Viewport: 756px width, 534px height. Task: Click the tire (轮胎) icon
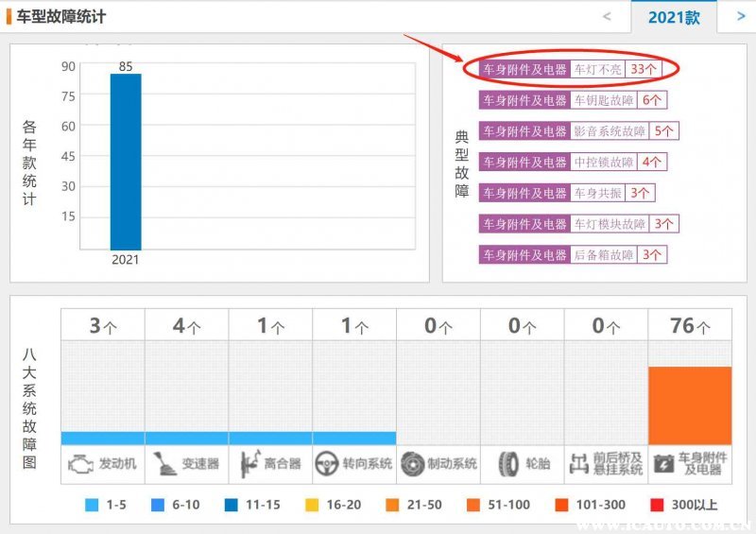click(509, 464)
